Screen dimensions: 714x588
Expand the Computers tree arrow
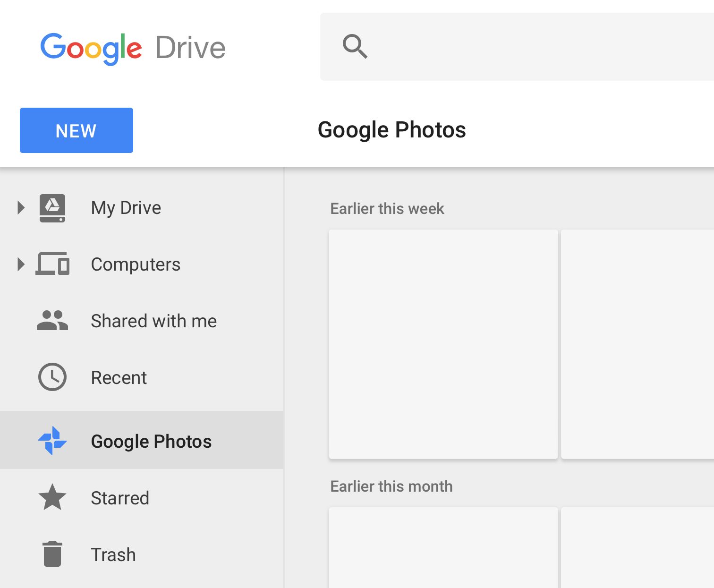click(20, 264)
